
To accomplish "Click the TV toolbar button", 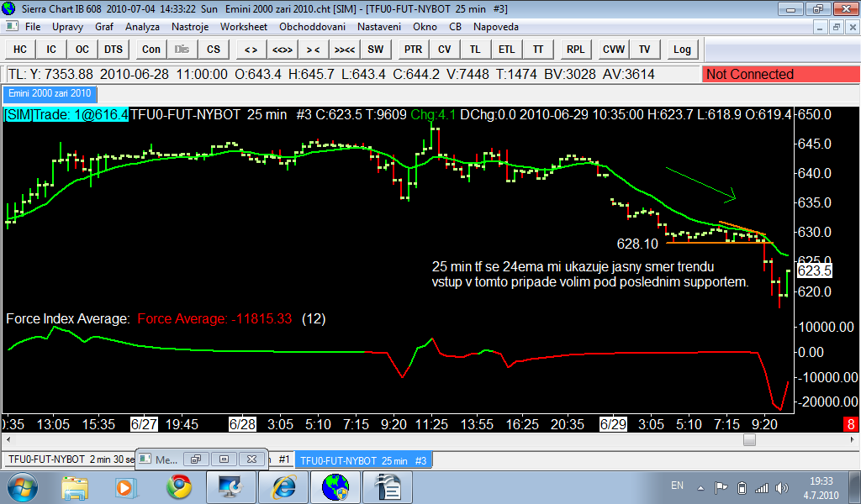I will point(644,50).
